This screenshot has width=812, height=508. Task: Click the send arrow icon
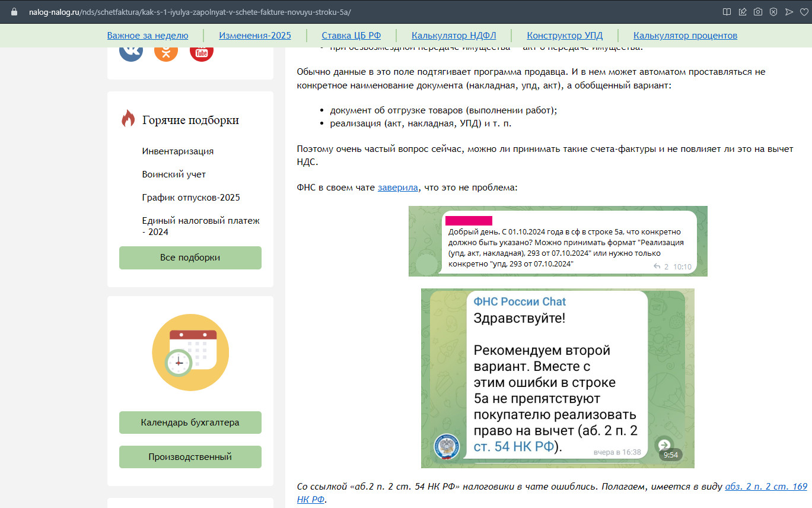(x=789, y=12)
